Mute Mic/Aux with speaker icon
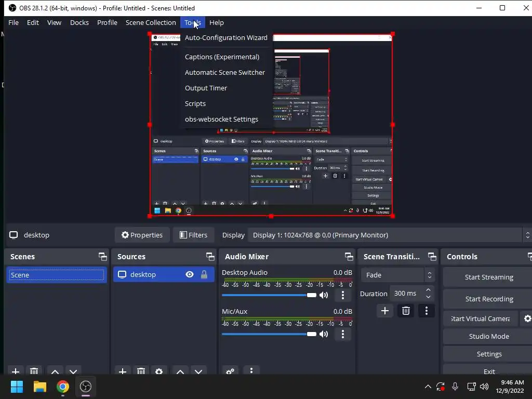The image size is (532, 399). 324,334
